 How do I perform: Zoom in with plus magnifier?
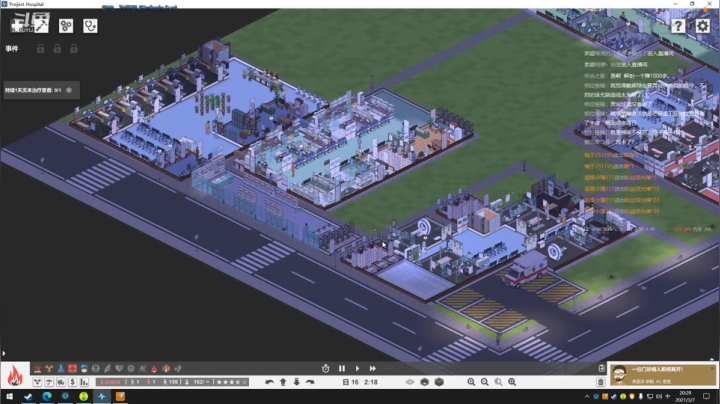[x=471, y=382]
